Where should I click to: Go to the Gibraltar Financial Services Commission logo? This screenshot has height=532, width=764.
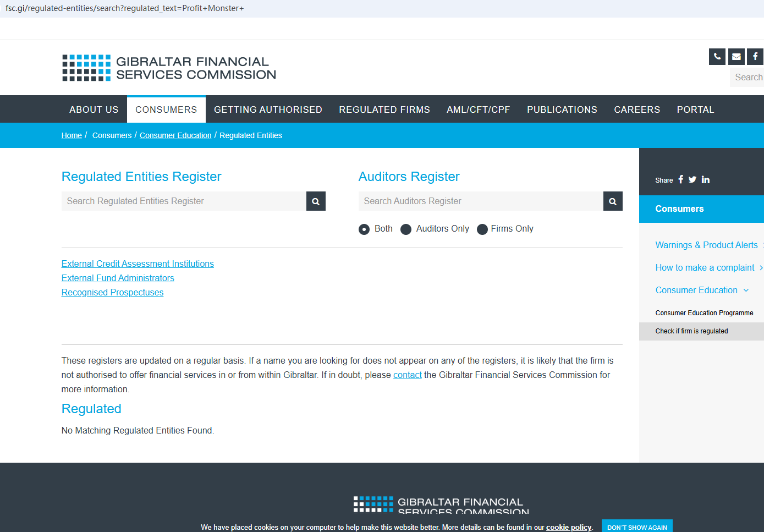click(169, 68)
